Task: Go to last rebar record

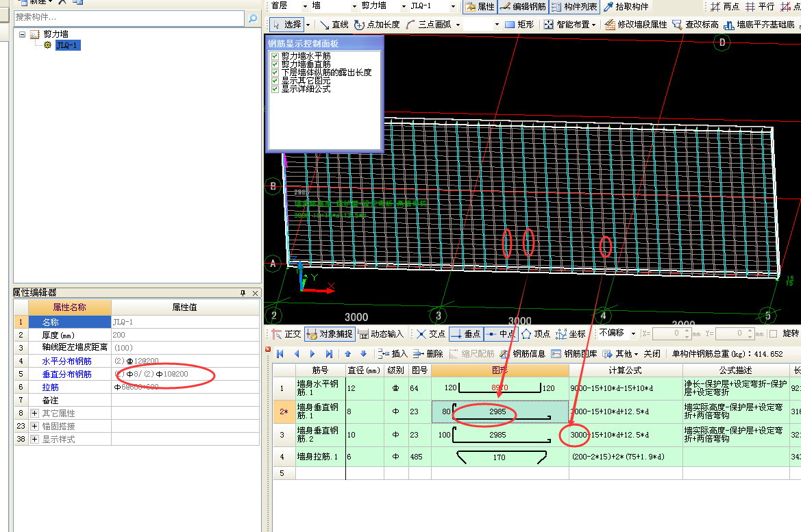Action: coord(329,354)
